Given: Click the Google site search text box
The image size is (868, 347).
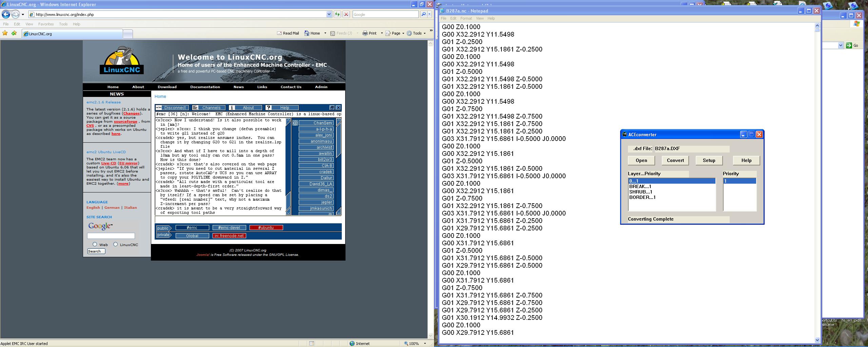Looking at the screenshot, I should pos(111,236).
